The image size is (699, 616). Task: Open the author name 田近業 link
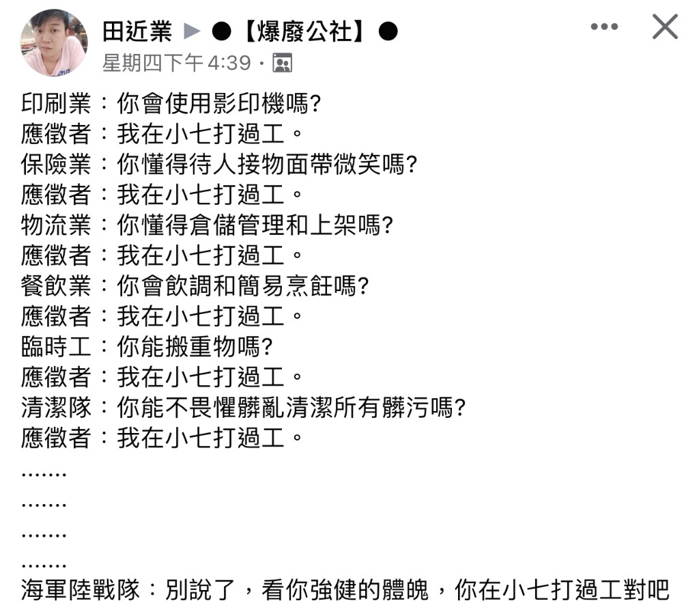pyautogui.click(x=137, y=31)
